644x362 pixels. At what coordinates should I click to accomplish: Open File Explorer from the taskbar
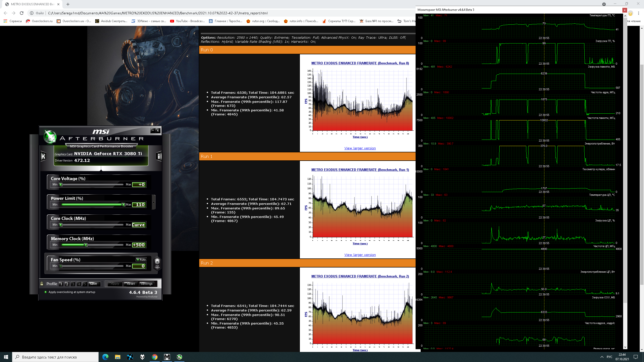click(x=117, y=357)
